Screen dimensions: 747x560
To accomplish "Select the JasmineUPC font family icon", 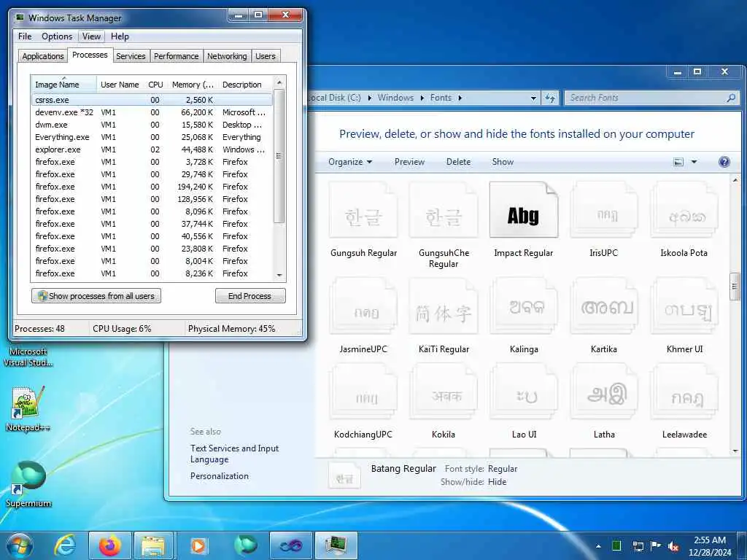I will [x=363, y=306].
